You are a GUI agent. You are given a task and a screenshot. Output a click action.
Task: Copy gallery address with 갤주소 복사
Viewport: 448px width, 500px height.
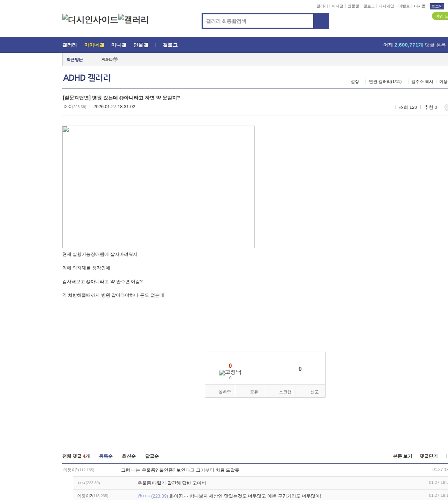pyautogui.click(x=422, y=82)
